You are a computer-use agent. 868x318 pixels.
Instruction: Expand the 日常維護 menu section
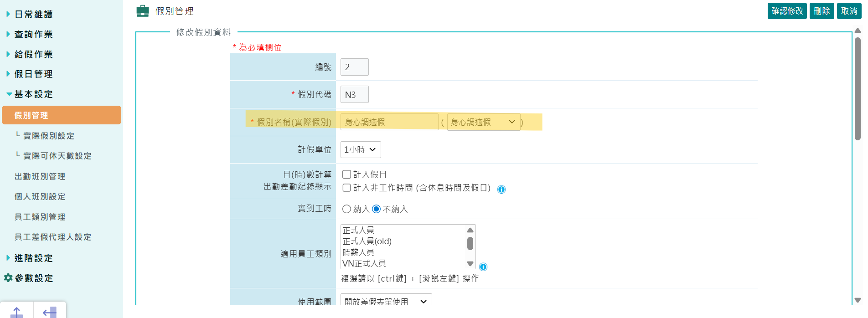pos(33,15)
